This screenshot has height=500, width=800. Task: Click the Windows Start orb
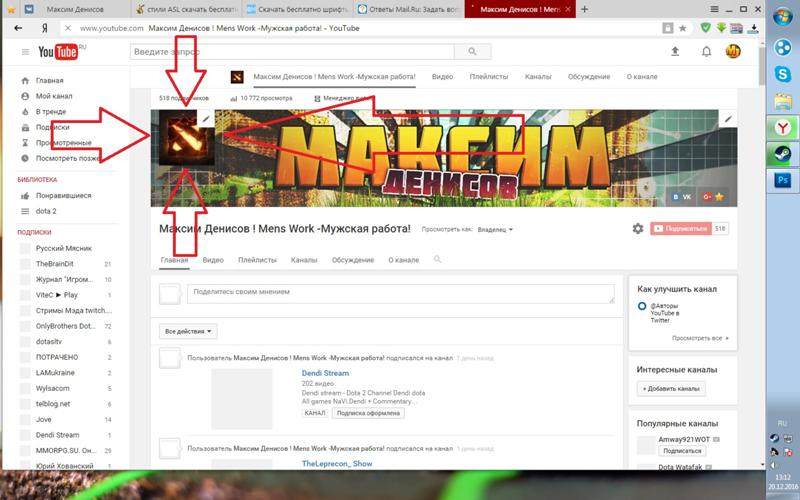click(x=783, y=16)
